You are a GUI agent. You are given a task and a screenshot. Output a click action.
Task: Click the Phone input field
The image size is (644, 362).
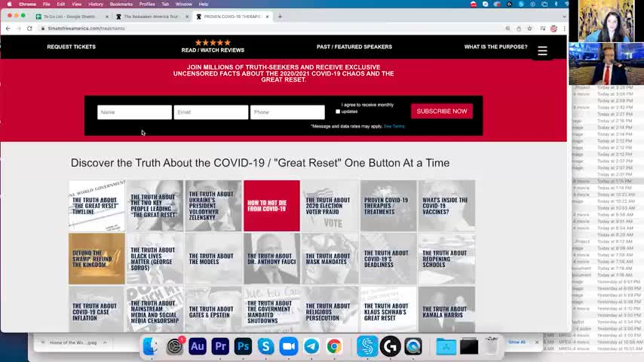[287, 112]
